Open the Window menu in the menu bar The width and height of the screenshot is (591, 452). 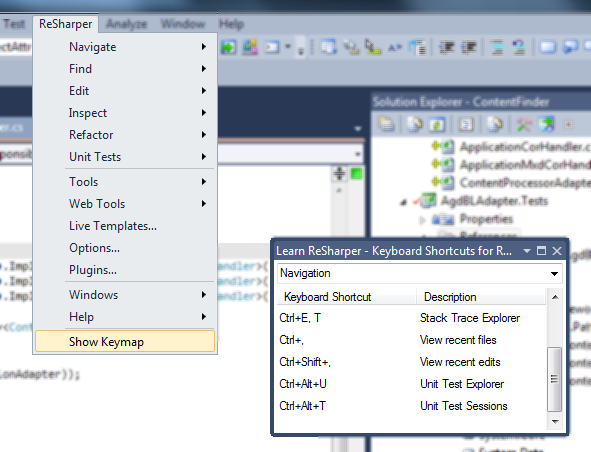(183, 24)
